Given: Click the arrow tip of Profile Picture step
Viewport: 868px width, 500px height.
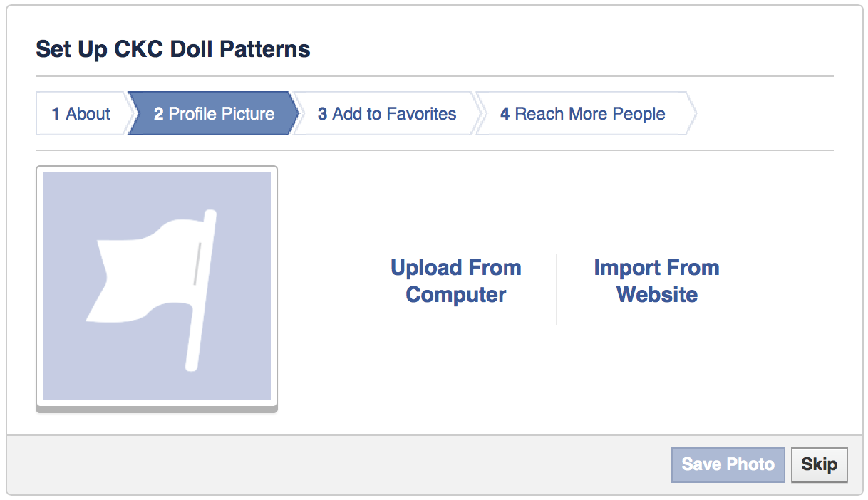Looking at the screenshot, I should coord(294,113).
